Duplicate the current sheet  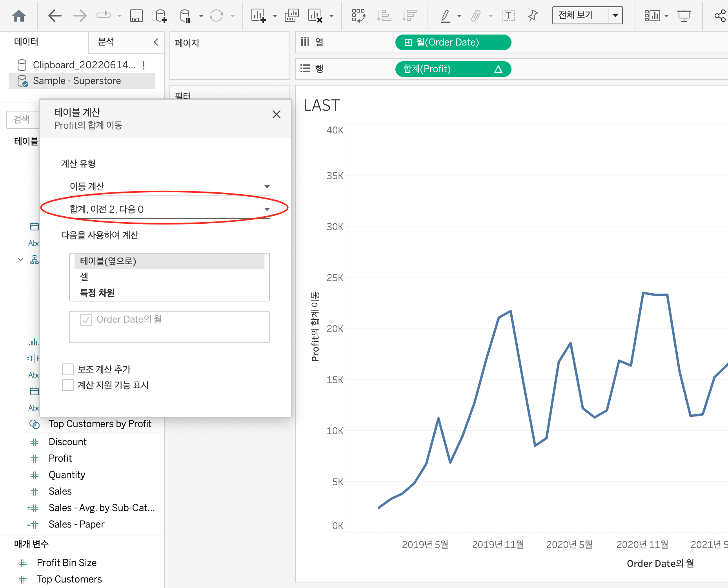pyautogui.click(x=292, y=16)
